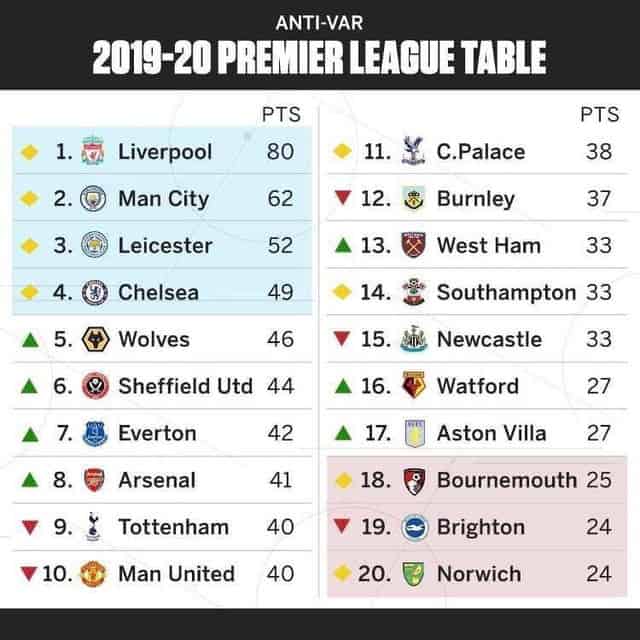640x640 pixels.
Task: Click yellow diamond beside Chelsea
Action: (29, 292)
